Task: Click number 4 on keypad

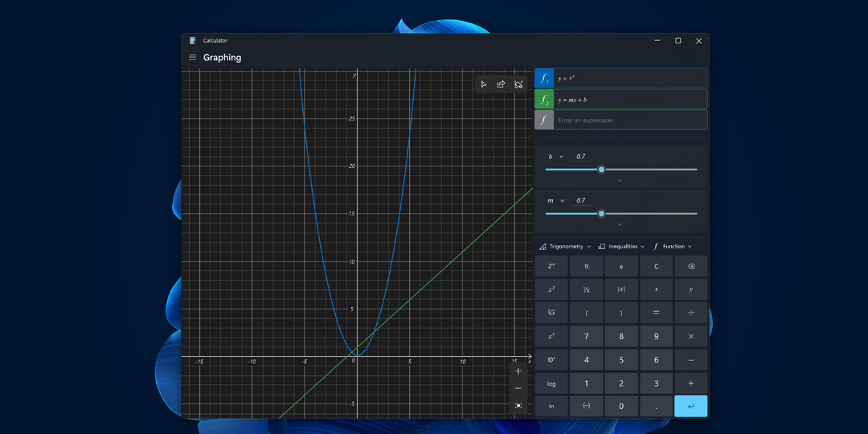Action: (586, 360)
